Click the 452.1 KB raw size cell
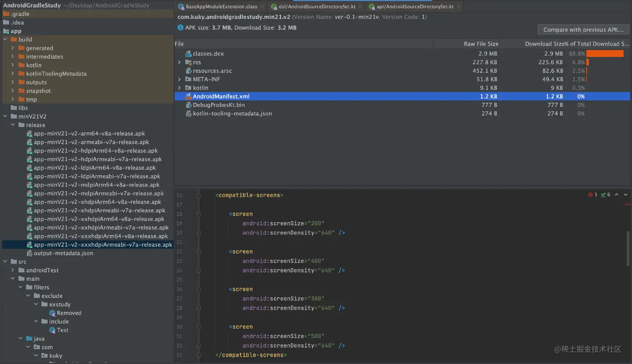The height and width of the screenshot is (364, 632). point(485,71)
